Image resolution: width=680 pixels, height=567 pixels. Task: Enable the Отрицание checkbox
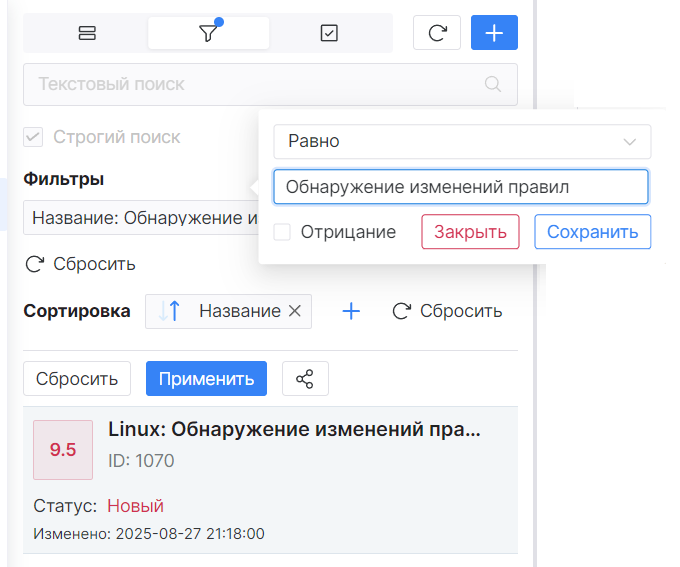283,232
